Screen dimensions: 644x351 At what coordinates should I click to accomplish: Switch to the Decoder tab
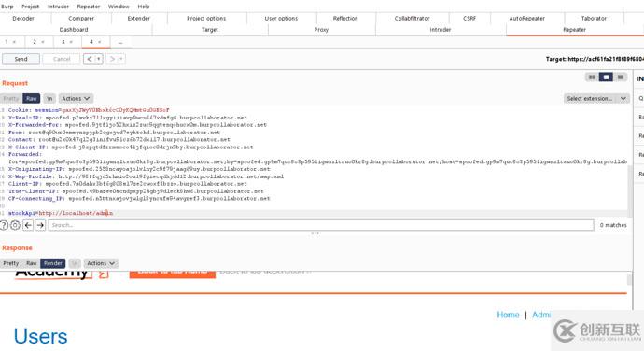(x=23, y=19)
